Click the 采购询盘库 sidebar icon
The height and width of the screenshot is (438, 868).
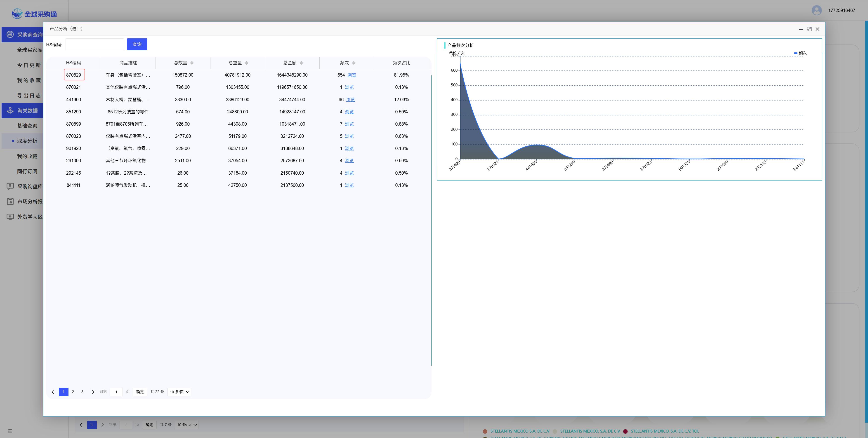pyautogui.click(x=10, y=186)
